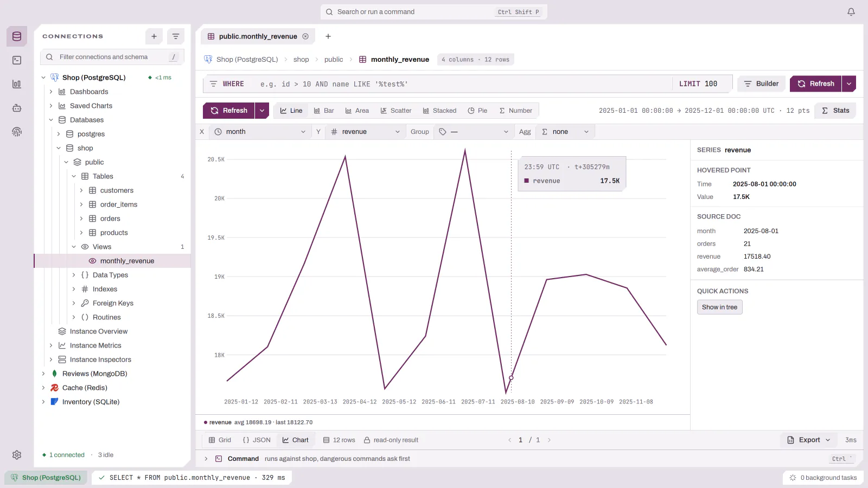The image size is (868, 488).
Task: Select Line chart type
Action: coord(291,111)
